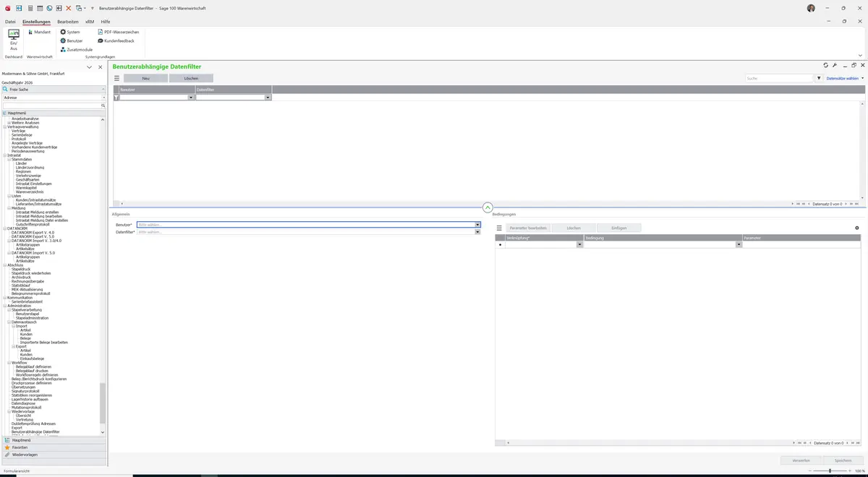
Task: Click the user profile avatar in title bar
Action: pyautogui.click(x=811, y=7)
